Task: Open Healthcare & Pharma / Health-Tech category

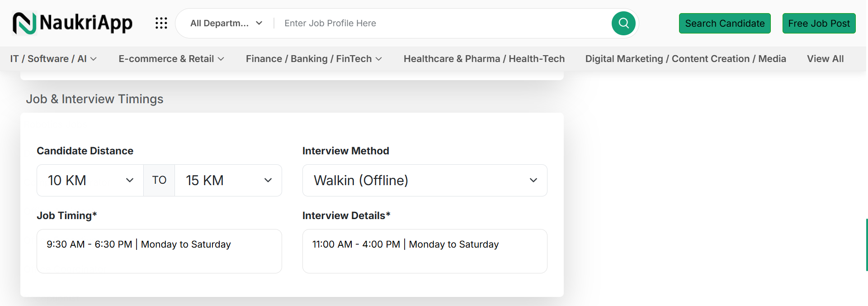Action: (x=484, y=59)
